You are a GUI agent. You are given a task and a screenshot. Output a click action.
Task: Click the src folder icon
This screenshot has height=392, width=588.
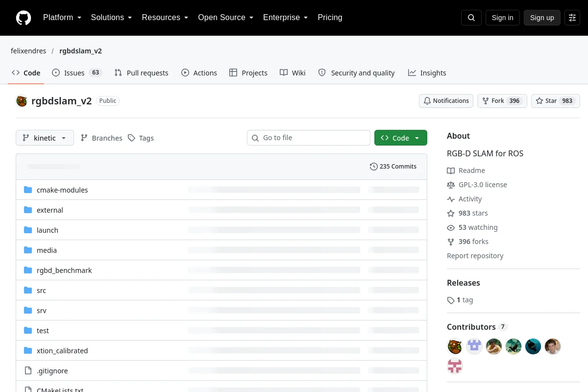click(28, 291)
